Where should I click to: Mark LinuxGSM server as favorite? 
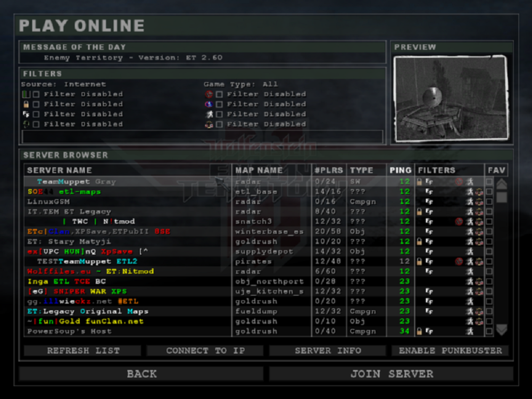(489, 202)
